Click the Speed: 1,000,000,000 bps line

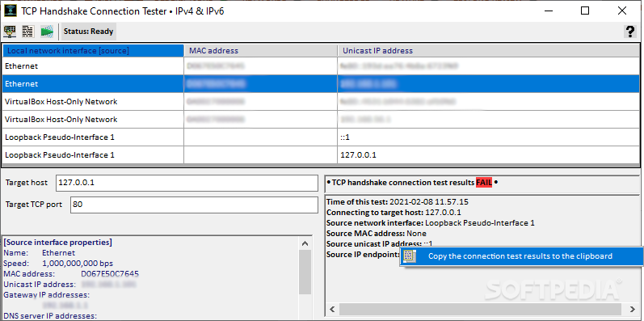tap(58, 263)
